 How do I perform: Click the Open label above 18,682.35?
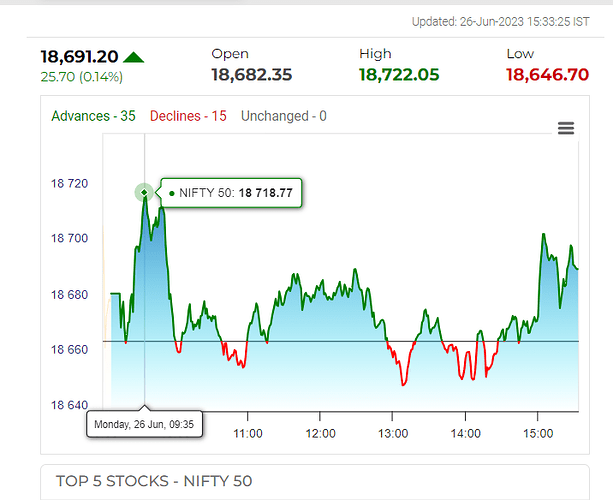[x=230, y=54]
